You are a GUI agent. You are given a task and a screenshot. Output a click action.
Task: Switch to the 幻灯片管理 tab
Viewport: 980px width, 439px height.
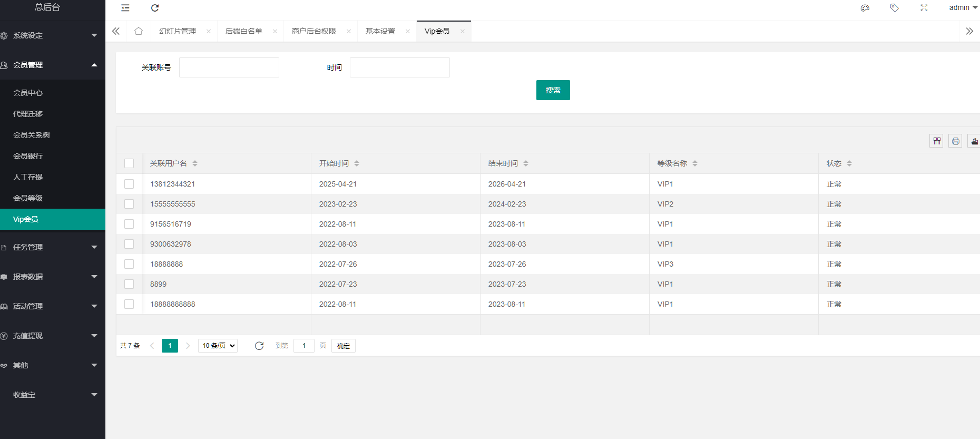pos(178,31)
